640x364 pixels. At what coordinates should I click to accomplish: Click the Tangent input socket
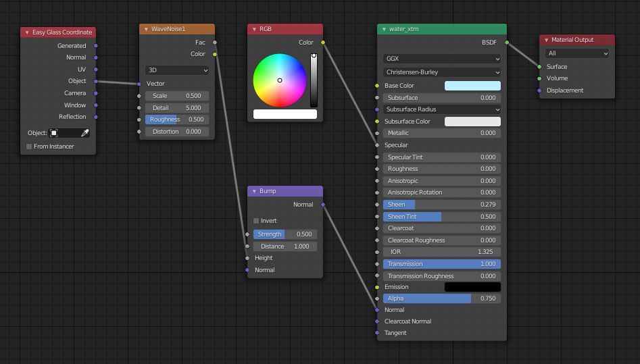(377, 333)
